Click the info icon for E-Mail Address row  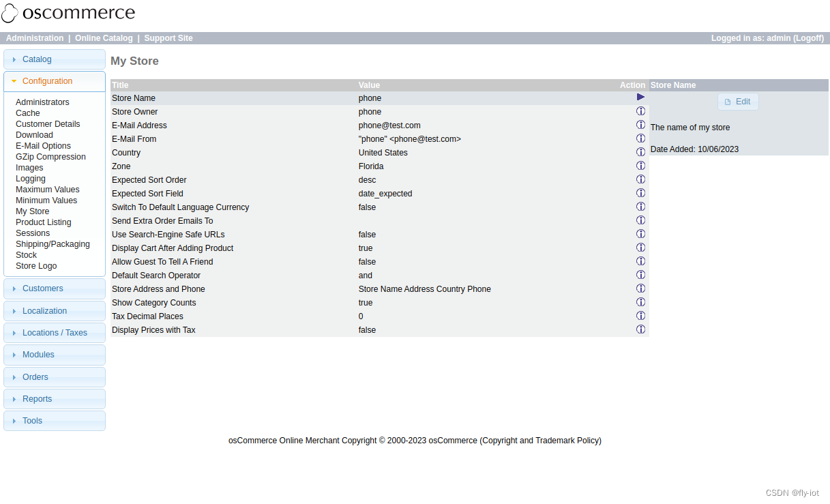pos(640,125)
